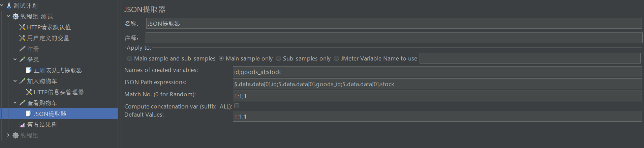Collapse the 加入购物车 tree node
Screen dimensions: 644x148
point(15,81)
